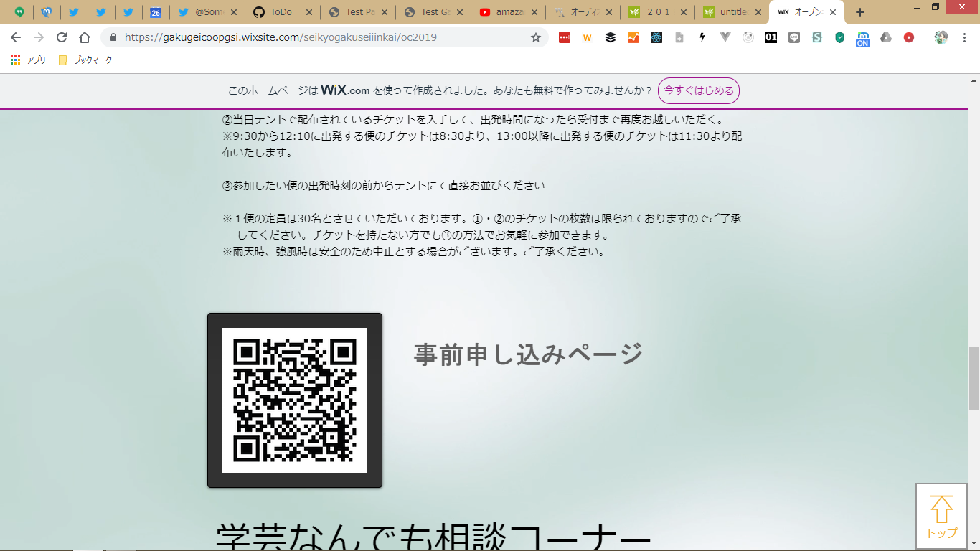The height and width of the screenshot is (551, 980).
Task: Open the LastPass extension icon
Action: click(565, 38)
